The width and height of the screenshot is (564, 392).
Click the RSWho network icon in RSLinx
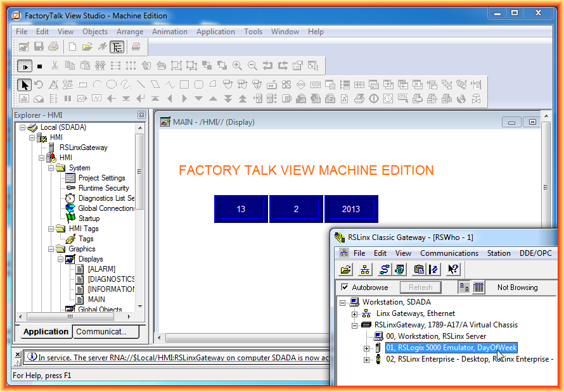365,270
